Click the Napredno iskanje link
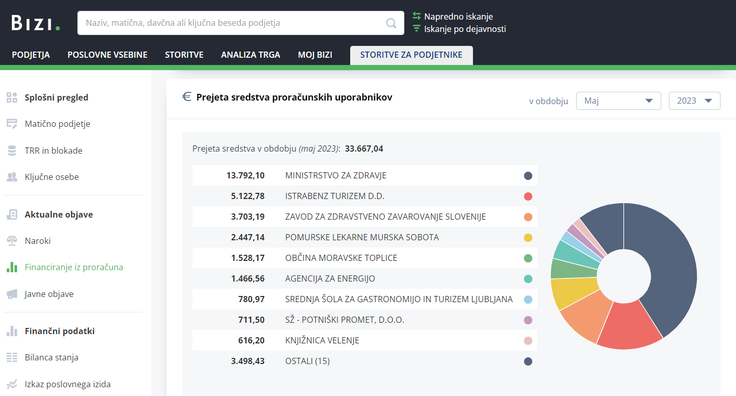 click(x=458, y=16)
